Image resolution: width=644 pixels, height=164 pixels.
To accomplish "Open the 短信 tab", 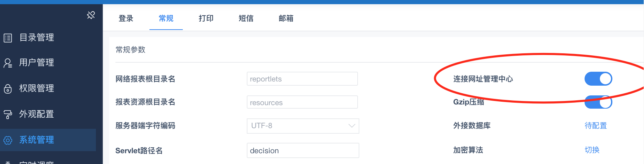I will (246, 18).
